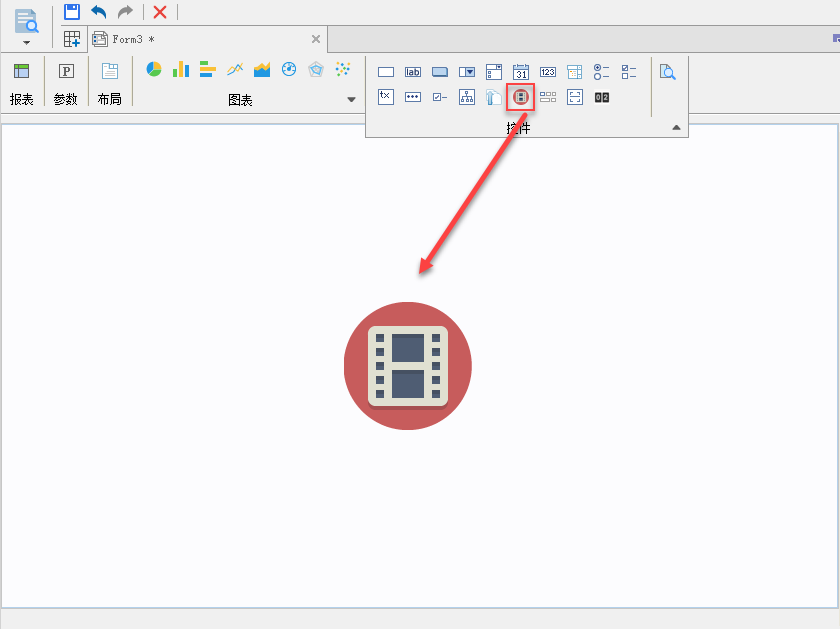Click the Save button
840x629 pixels.
pyautogui.click(x=72, y=12)
